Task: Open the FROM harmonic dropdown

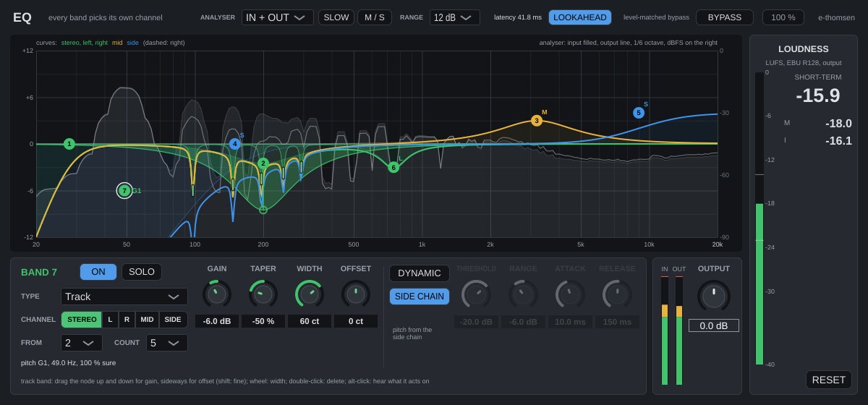Action: coord(82,343)
